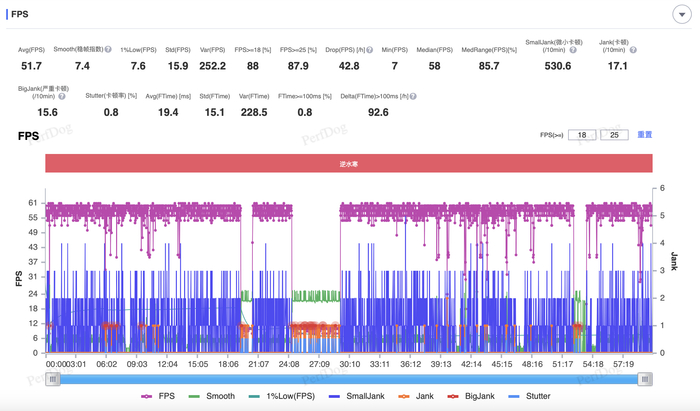Toggle Smooth series in legend
This screenshot has width=700, height=411.
point(212,396)
